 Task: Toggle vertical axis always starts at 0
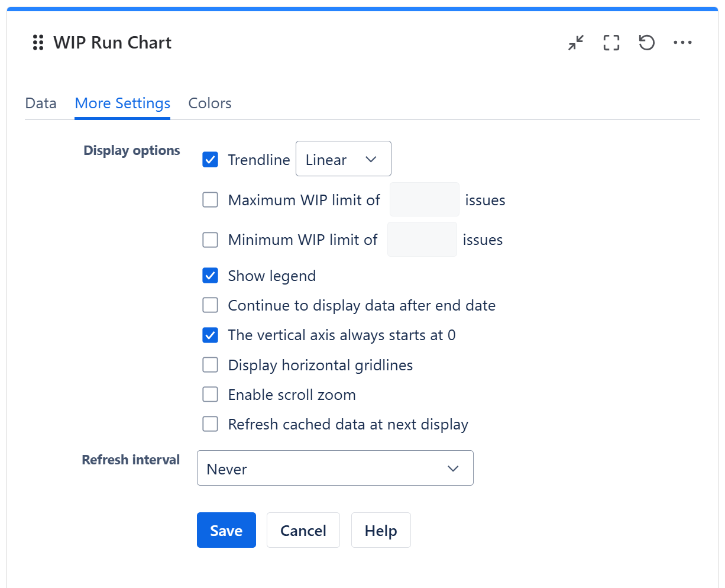coord(211,335)
